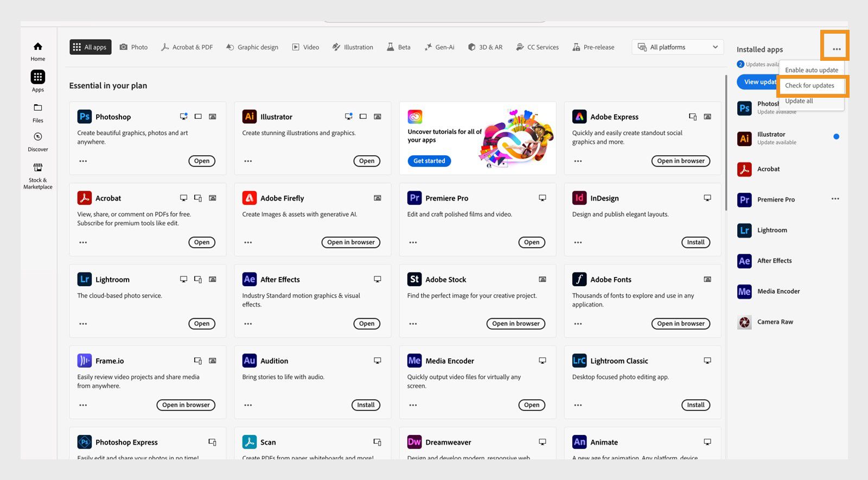This screenshot has height=480, width=868.
Task: Open more options on Photoshop card
Action: pos(83,161)
